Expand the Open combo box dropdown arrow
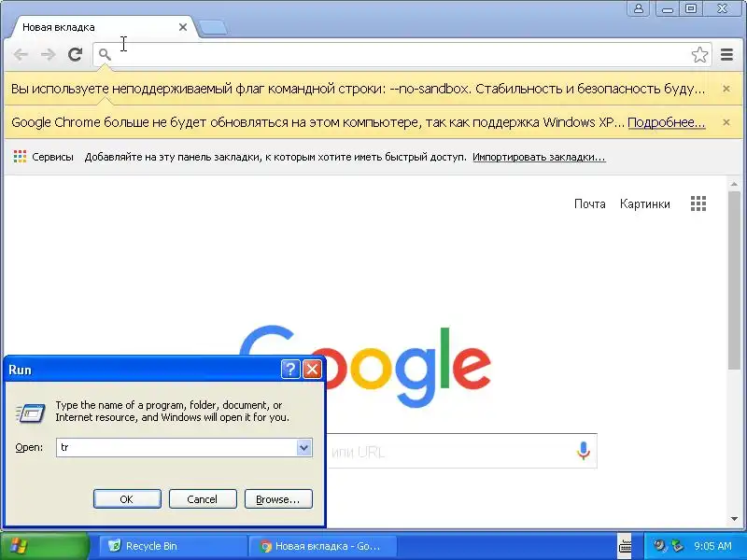Image resolution: width=747 pixels, height=560 pixels. (304, 448)
